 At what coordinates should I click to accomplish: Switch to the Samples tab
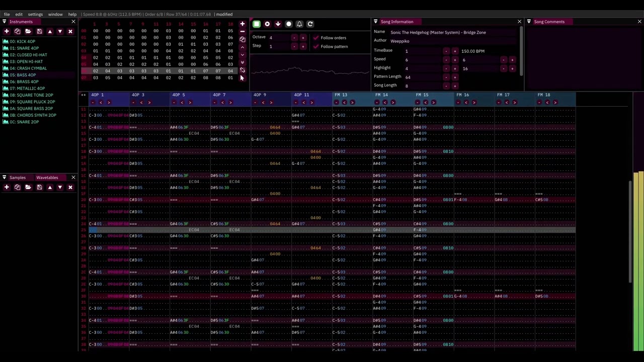[x=18, y=177]
